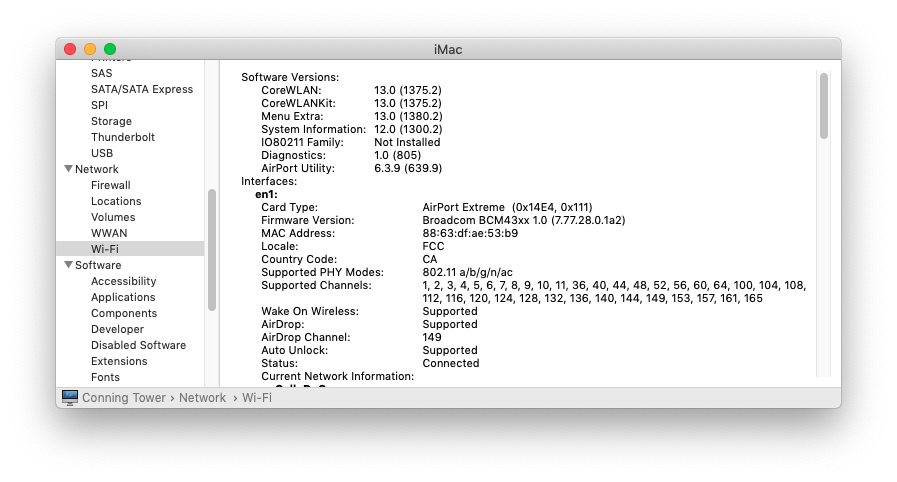Screen dimensions: 897x482
Task: Click AirPort Utility version 6.3.9 (639.9)
Action: click(x=408, y=168)
